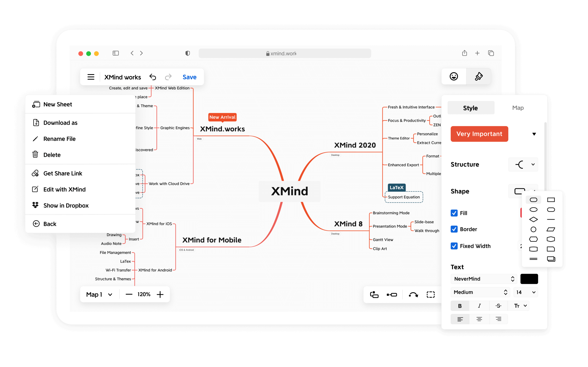This screenshot has height=367, width=588.
Task: Pick the circle shape
Action: 533,229
